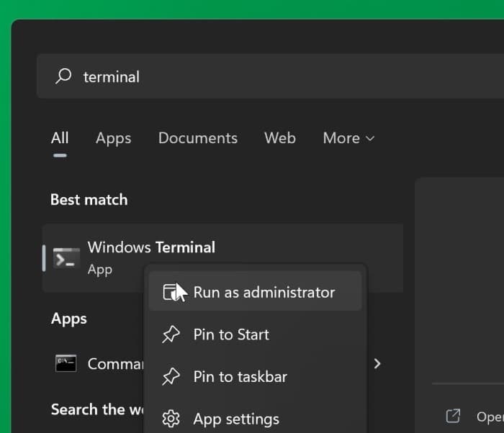Click the Run as administrator shield icon
Viewport: 504px width, 433px height.
(171, 292)
